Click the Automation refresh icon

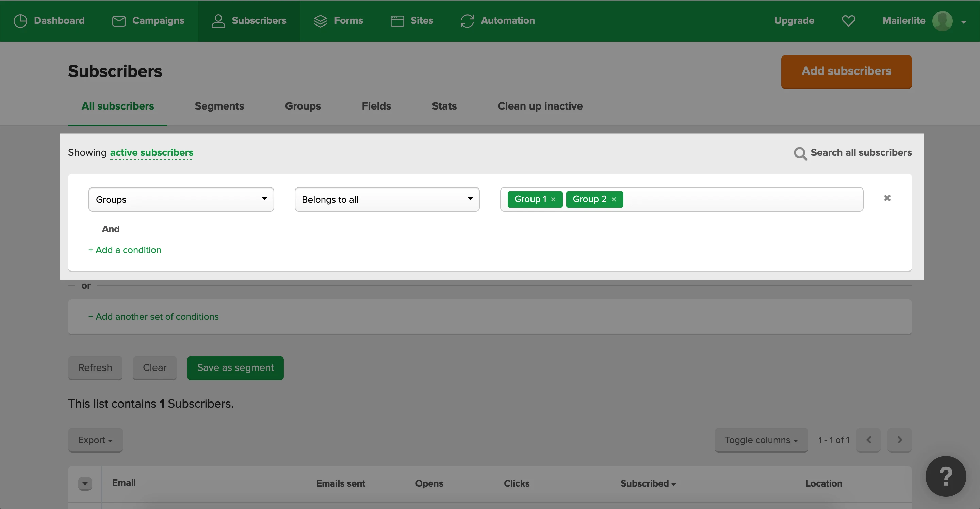(x=467, y=21)
